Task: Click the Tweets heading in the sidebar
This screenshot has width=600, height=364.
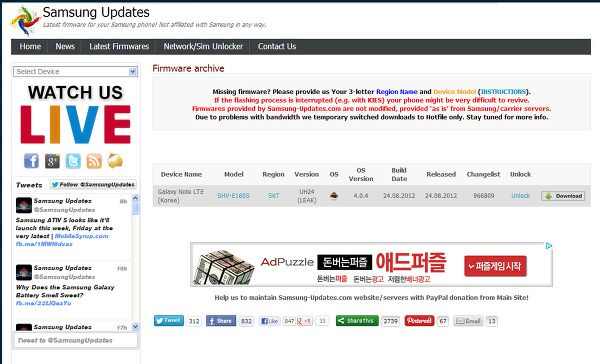Action: click(29, 185)
